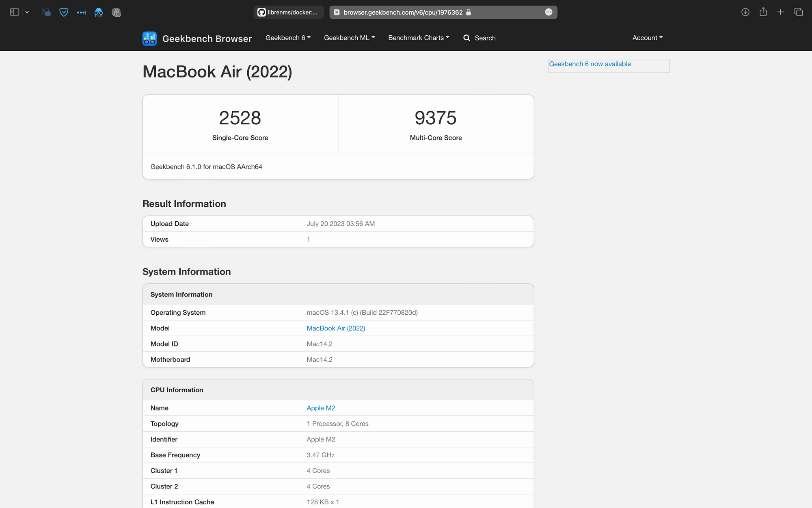Click the Geekbench Browser logo icon
Image resolution: width=812 pixels, height=508 pixels.
[x=149, y=37]
